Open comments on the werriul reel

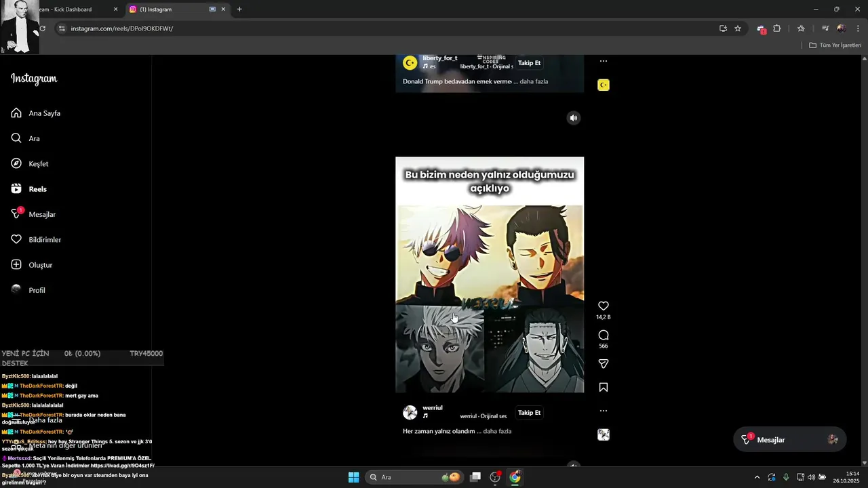[604, 335]
